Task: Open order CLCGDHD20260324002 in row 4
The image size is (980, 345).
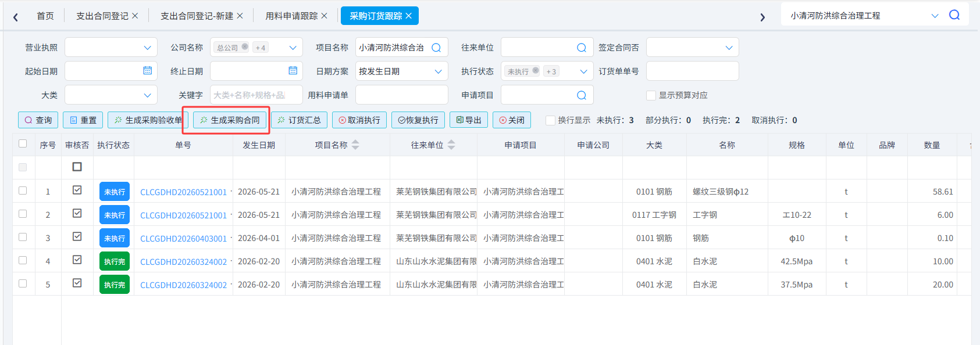Action: click(183, 261)
